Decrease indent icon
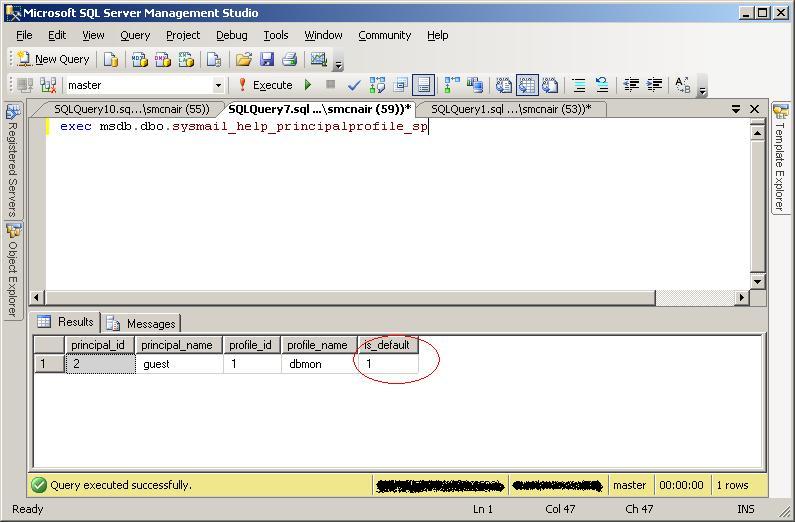 pyautogui.click(x=631, y=85)
